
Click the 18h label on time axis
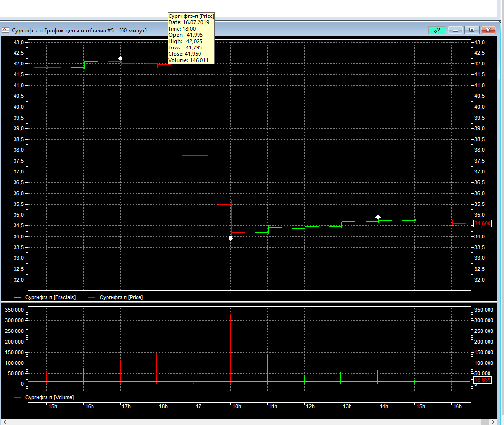[x=163, y=406]
